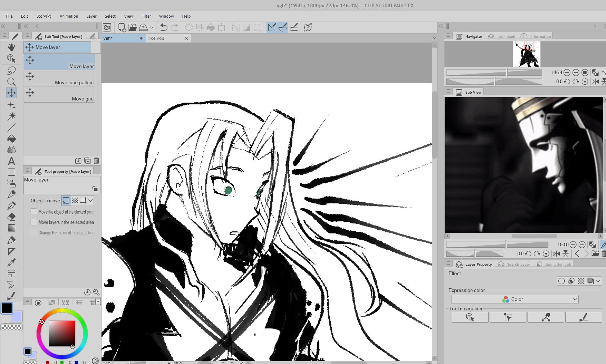Duplicate the current sub tool
Screen dimensions: 606x364
87,161
